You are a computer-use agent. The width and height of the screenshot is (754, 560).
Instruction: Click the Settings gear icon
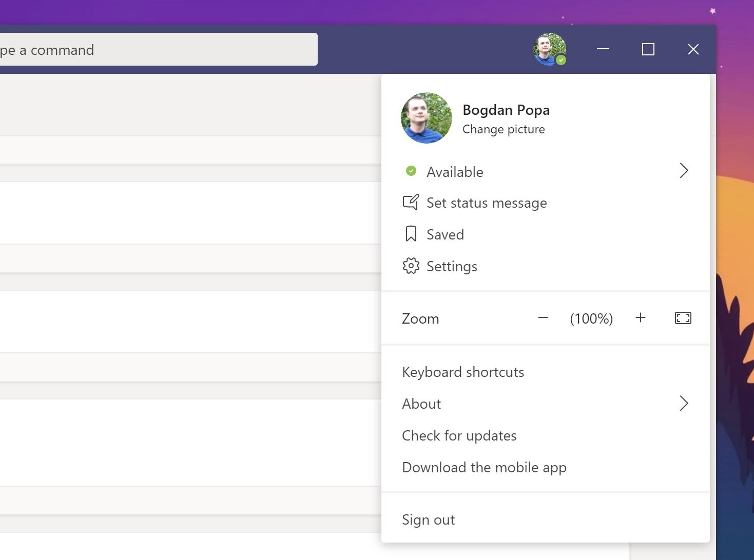[x=411, y=266]
